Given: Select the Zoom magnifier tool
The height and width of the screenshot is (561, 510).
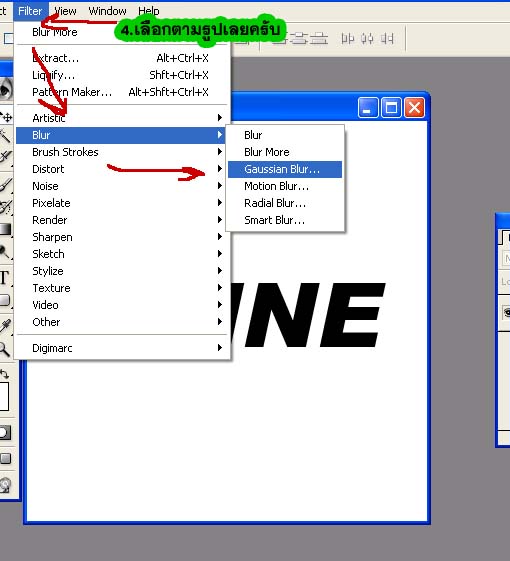Looking at the screenshot, I should (5, 349).
